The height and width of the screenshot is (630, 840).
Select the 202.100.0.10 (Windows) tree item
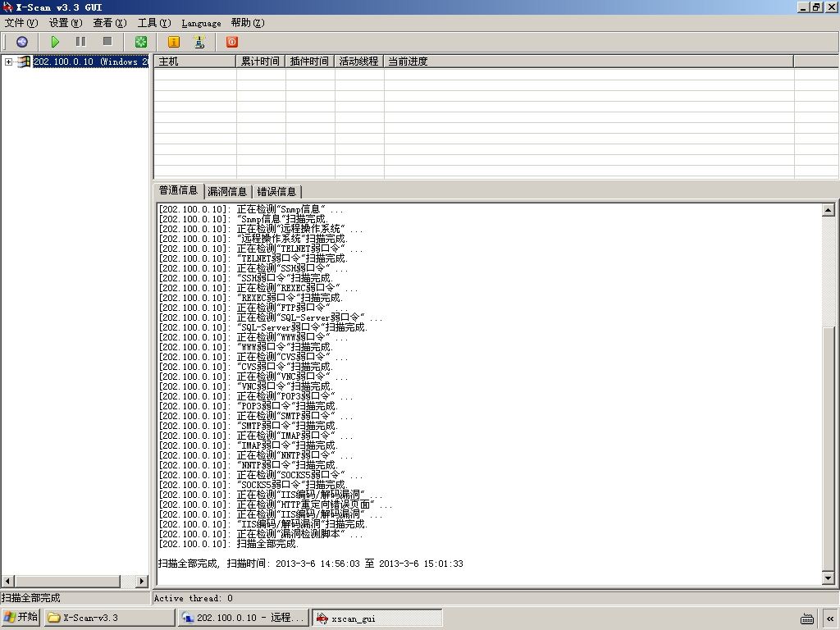coord(90,62)
